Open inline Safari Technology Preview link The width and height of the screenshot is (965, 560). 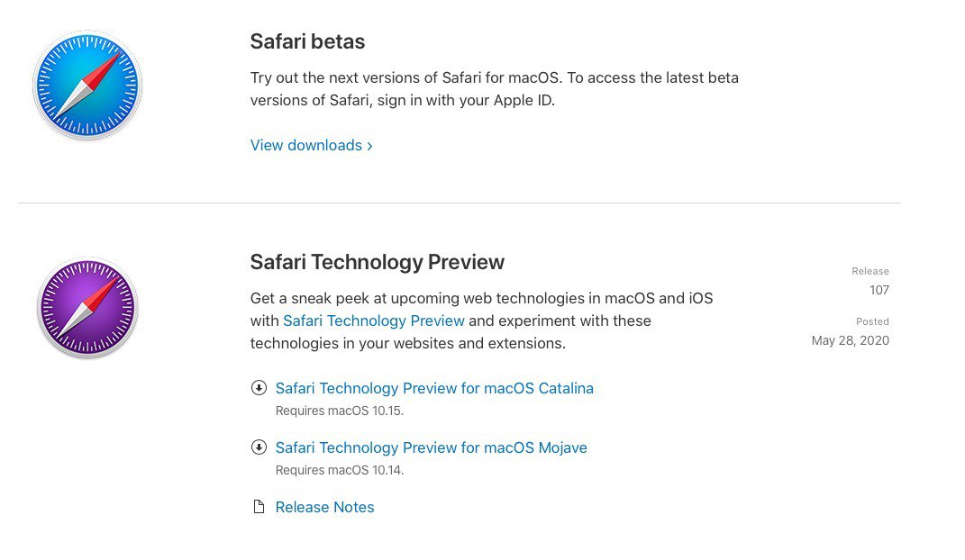pyautogui.click(x=374, y=321)
